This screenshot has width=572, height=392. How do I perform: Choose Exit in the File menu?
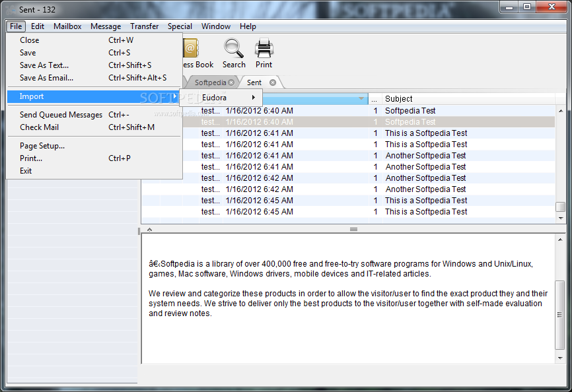coord(94,171)
